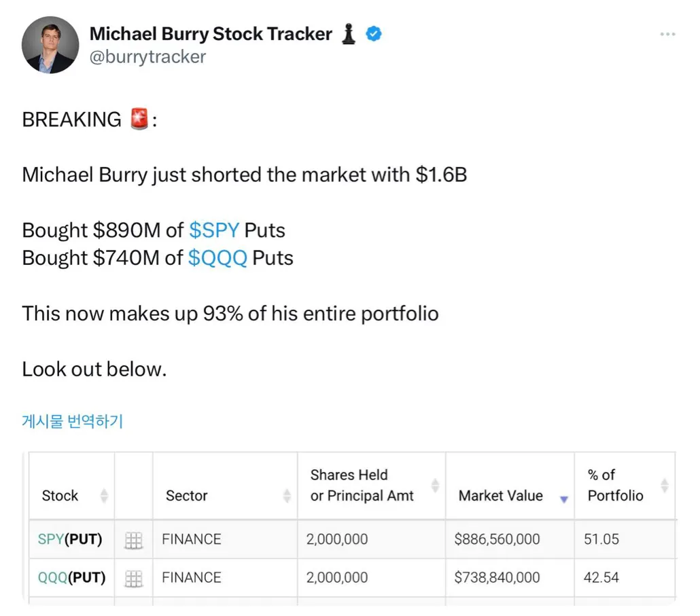Viewport: 700px width, 616px height.
Task: Click the translate post link
Action: pyautogui.click(x=72, y=421)
